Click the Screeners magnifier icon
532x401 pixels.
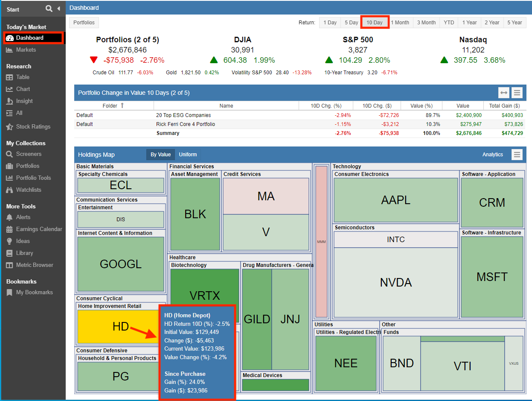coord(9,154)
